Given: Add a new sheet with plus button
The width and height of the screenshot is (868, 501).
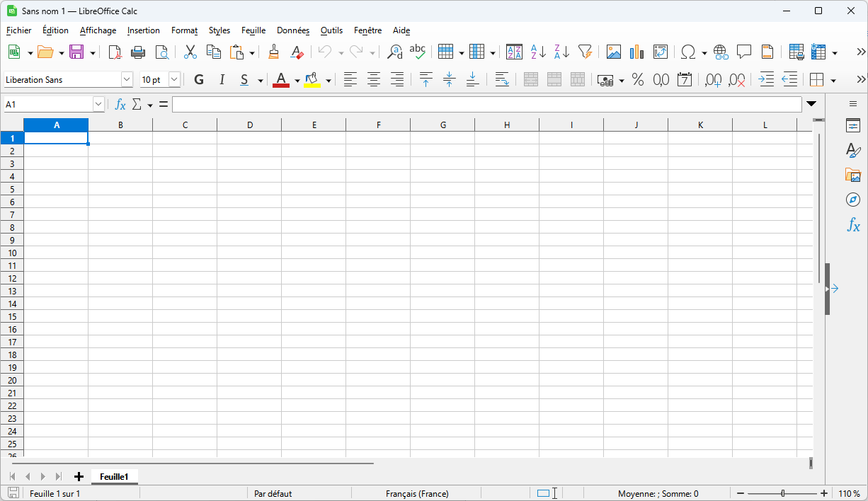Looking at the screenshot, I should [79, 477].
